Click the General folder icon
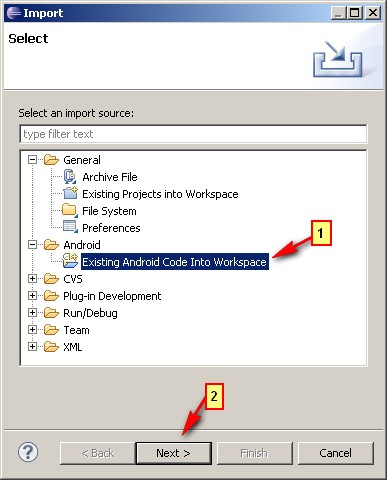This screenshot has width=387, height=480. pos(51,160)
